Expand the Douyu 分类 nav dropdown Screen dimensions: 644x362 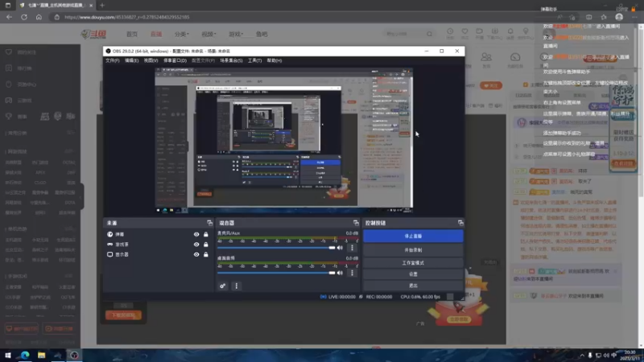(182, 34)
